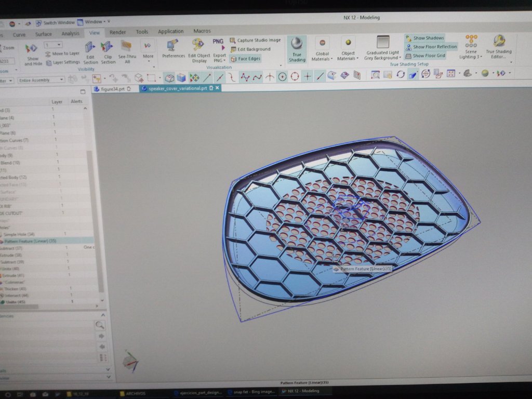
Task: Click See-Thru All icon
Action: pos(127,52)
